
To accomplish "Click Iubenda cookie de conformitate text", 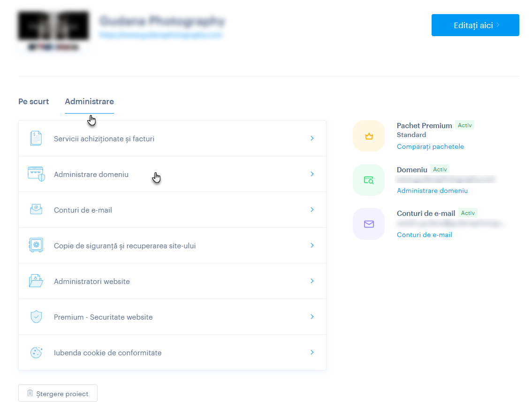I will 107,352.
